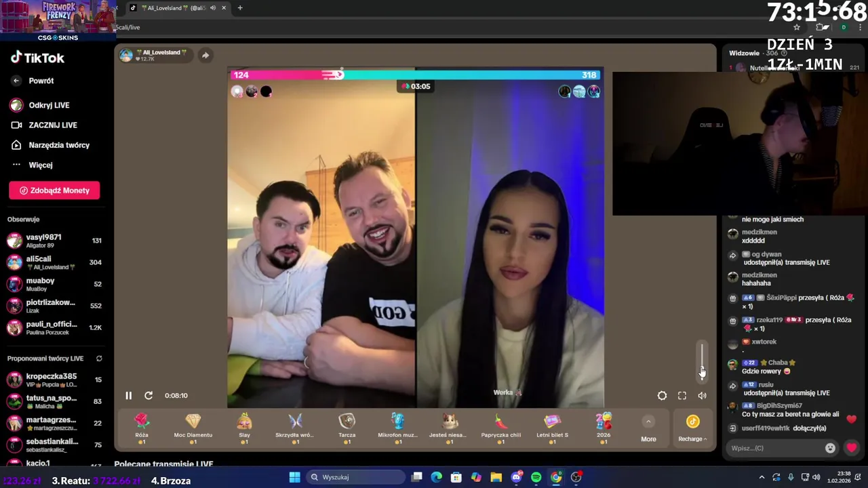Send the Letni bilet S gift
The image size is (868, 488).
point(552,428)
